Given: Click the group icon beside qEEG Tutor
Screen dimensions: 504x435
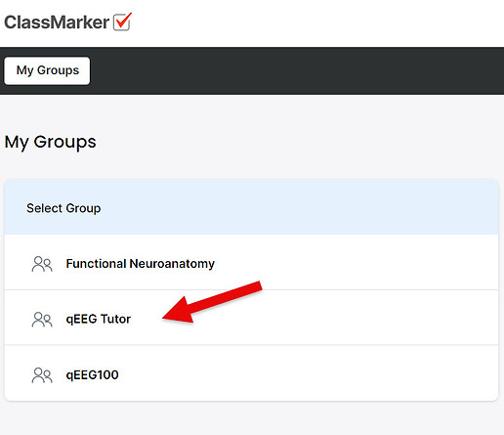Looking at the screenshot, I should 42,319.
